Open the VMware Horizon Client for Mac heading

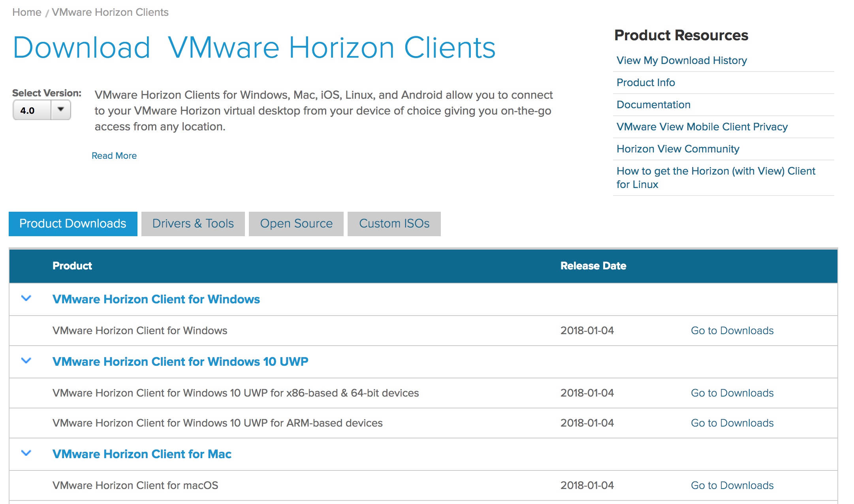[x=142, y=454]
